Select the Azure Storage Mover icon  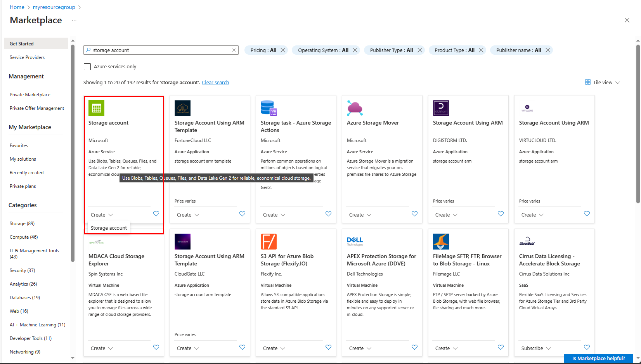coord(355,108)
